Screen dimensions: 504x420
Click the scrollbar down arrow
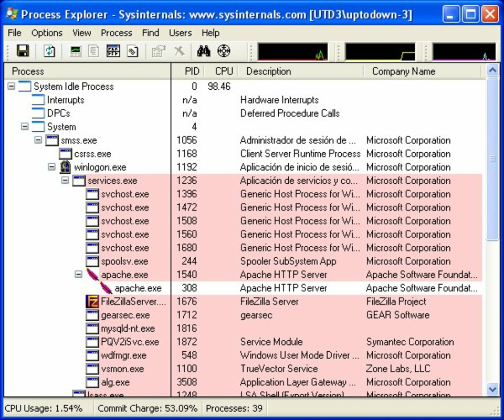click(492, 390)
